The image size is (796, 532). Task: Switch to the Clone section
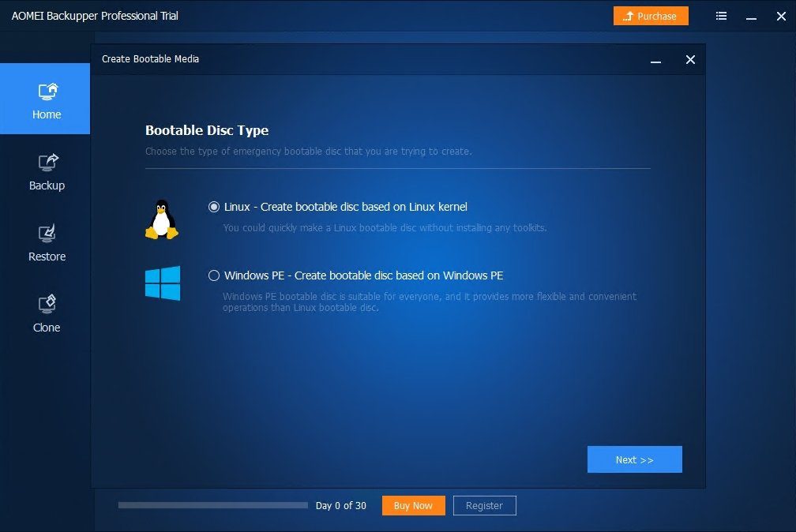[47, 315]
